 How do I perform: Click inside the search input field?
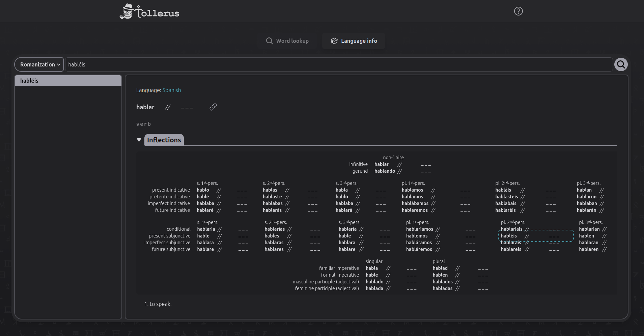coord(236,64)
